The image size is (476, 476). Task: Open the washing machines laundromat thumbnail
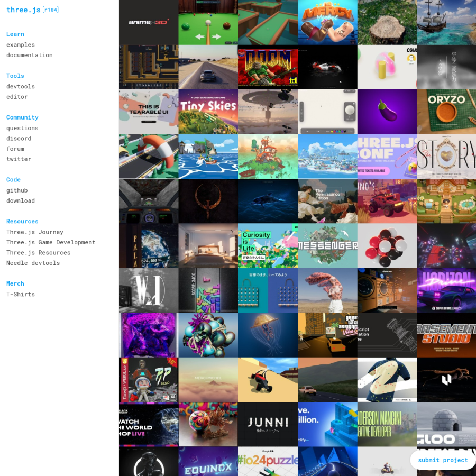387,290
